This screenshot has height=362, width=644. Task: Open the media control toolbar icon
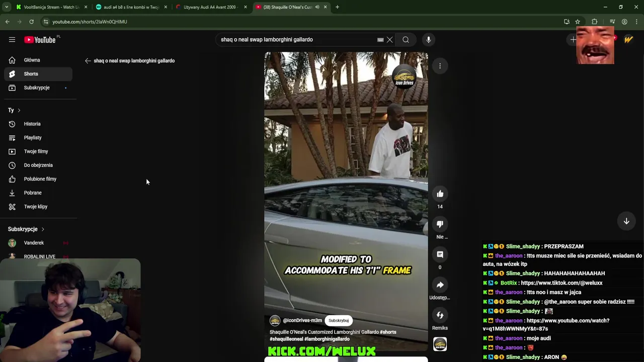tap(612, 22)
